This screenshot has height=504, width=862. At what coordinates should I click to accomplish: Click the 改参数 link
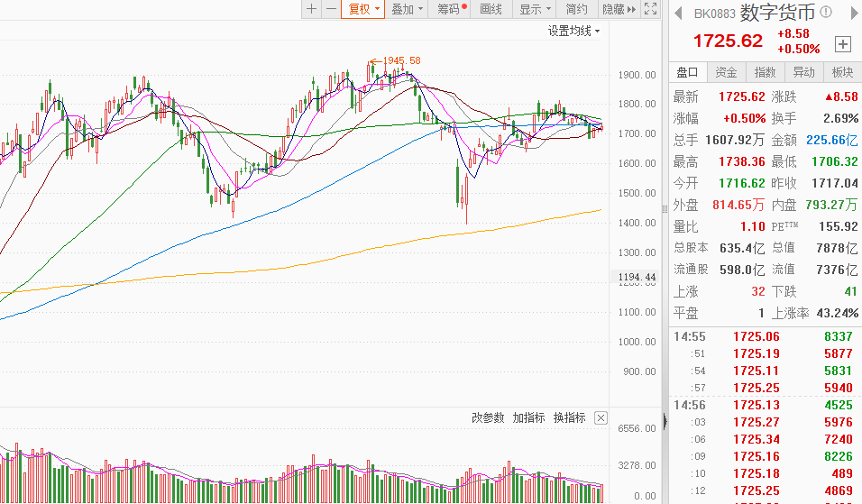pos(489,417)
